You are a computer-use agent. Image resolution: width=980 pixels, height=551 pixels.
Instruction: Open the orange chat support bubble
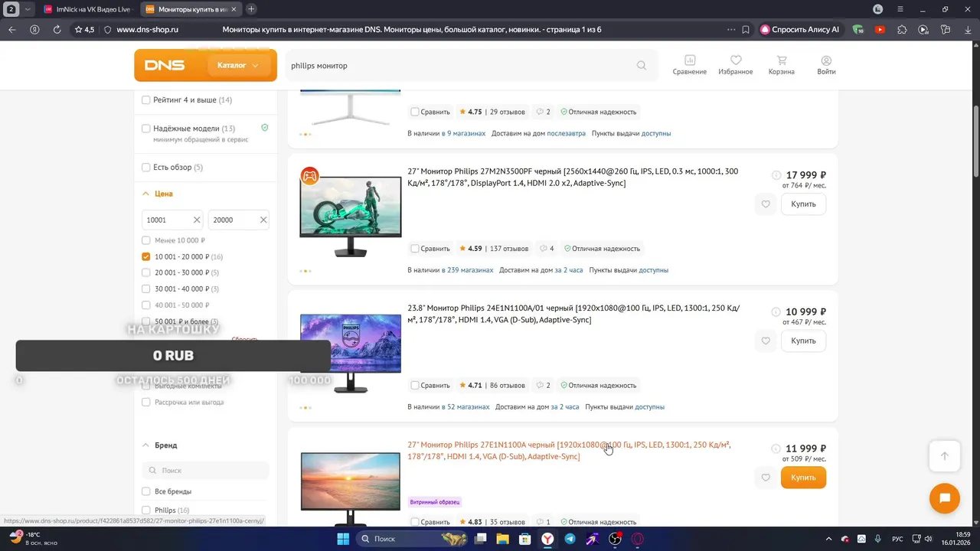(x=944, y=499)
